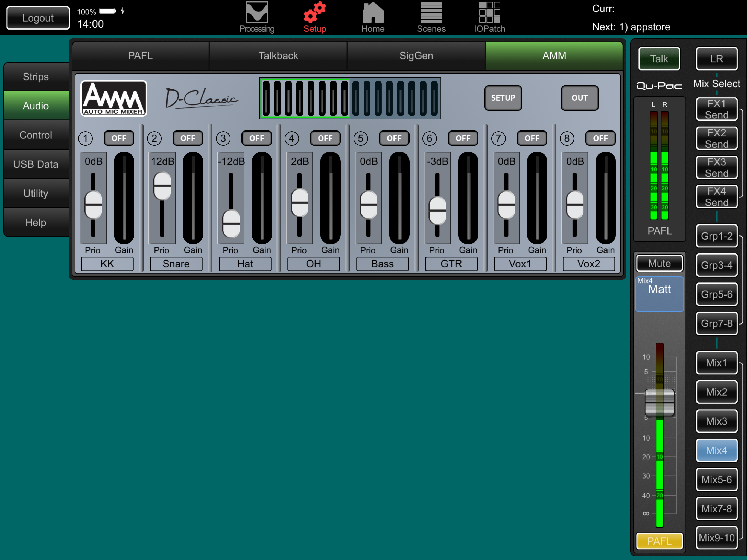Click the Vox1 channel name field
The height and width of the screenshot is (560, 747).
520,264
